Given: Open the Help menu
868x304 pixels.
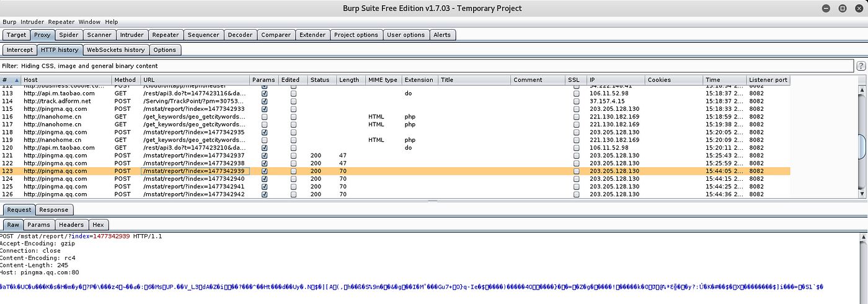Looking at the screenshot, I should 112,22.
